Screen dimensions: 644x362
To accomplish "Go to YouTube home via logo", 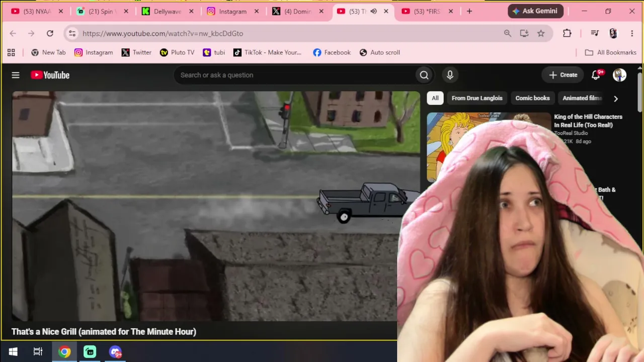I will pos(50,75).
